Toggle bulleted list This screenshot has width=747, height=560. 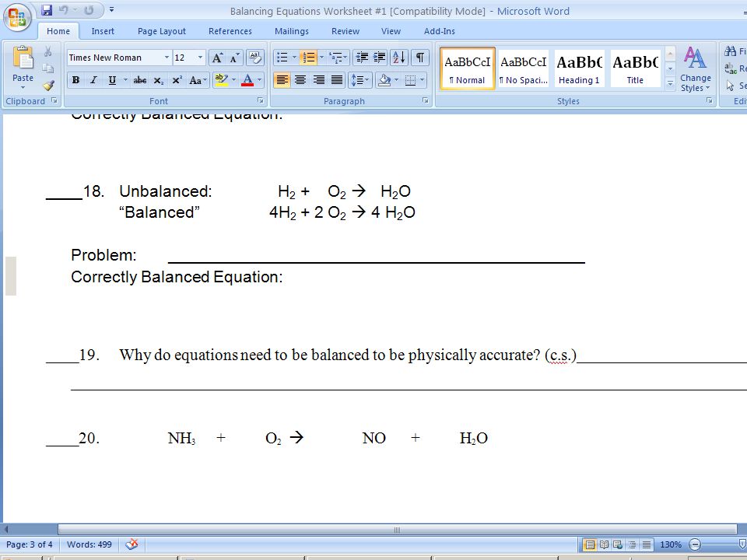[282, 58]
